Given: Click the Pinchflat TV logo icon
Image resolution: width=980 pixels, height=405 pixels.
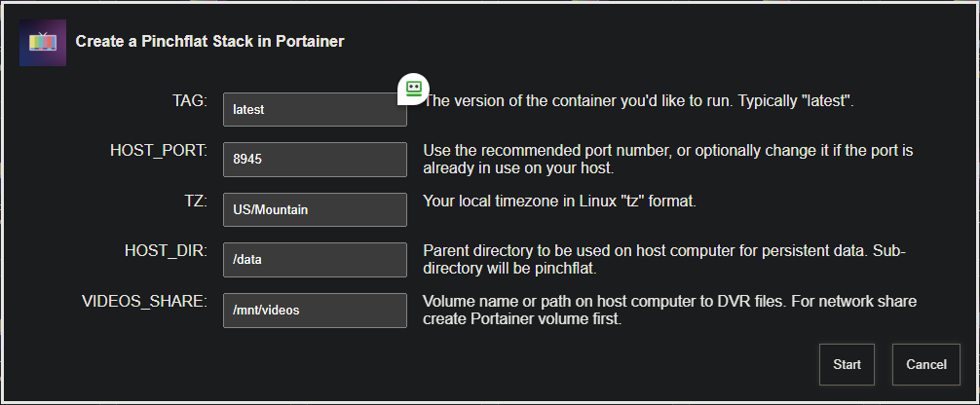Looking at the screenshot, I should pos(42,42).
